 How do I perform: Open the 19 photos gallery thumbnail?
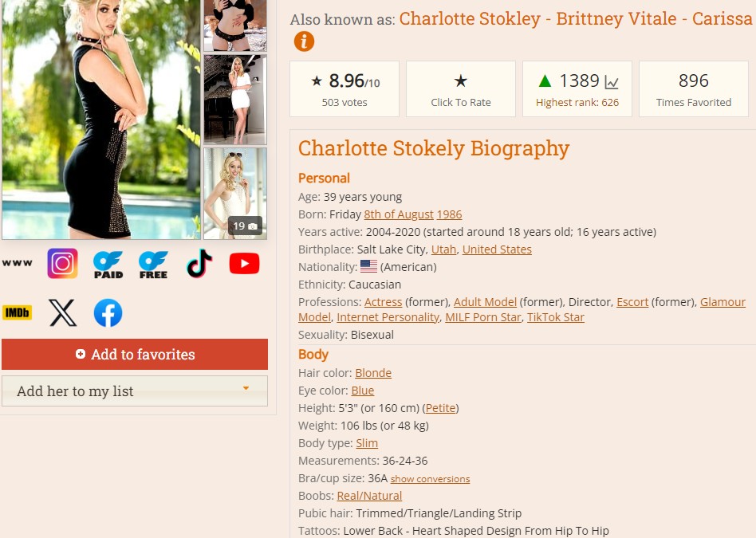235,194
